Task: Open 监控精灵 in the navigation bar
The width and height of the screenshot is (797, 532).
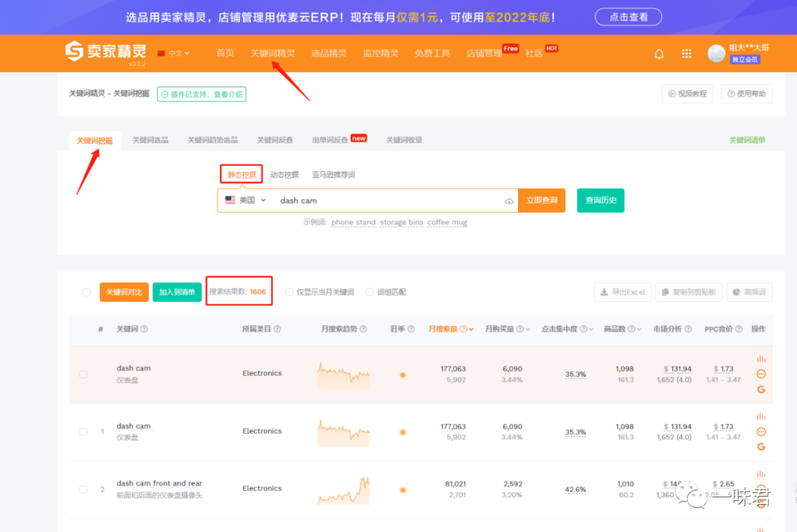Action: click(381, 53)
